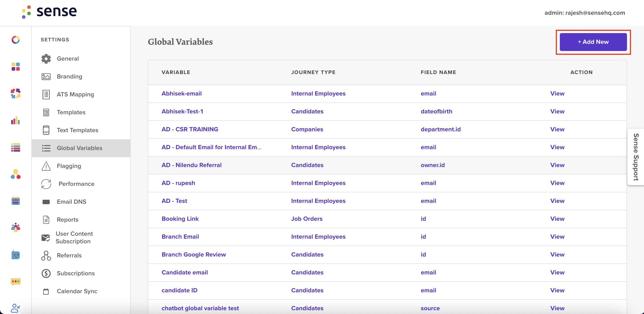Click the envelope icon beside User Content Subscription
The height and width of the screenshot is (314, 644).
(x=45, y=238)
